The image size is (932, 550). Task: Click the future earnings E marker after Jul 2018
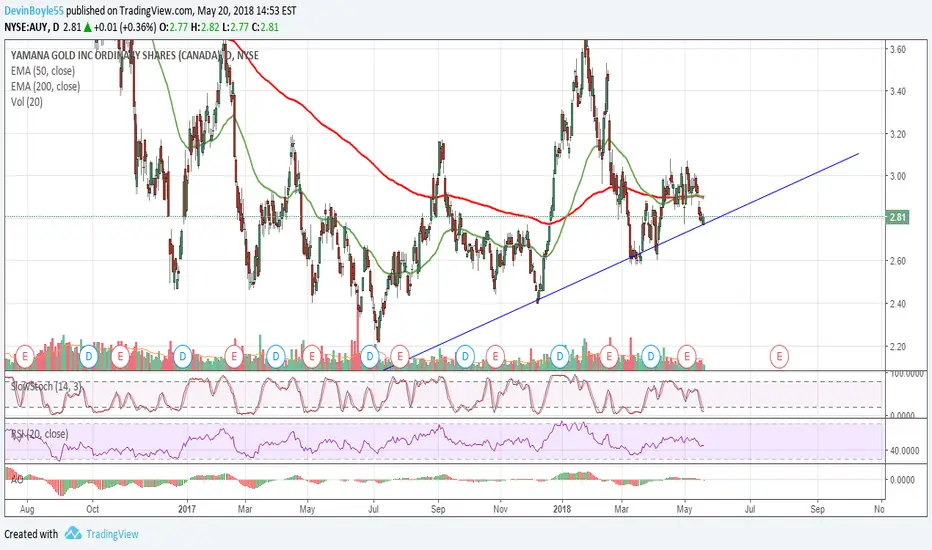point(779,357)
